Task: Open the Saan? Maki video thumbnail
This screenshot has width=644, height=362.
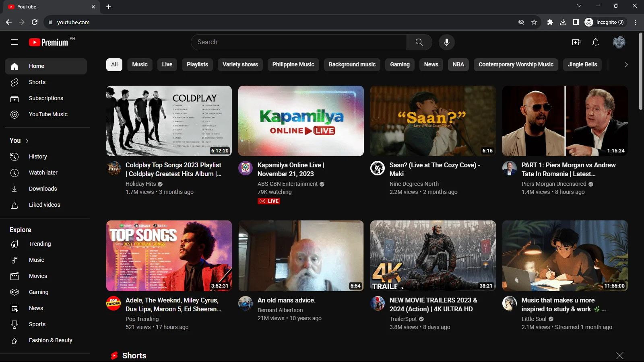Action: (433, 121)
